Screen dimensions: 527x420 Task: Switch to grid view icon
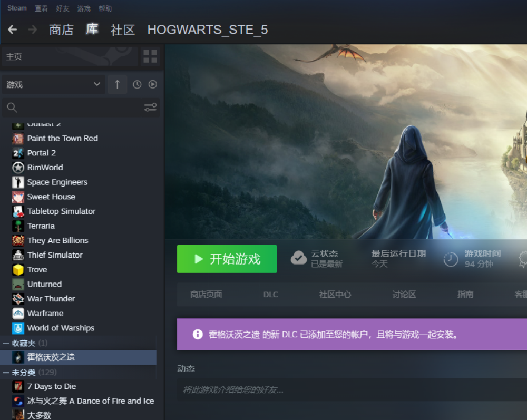pos(150,56)
